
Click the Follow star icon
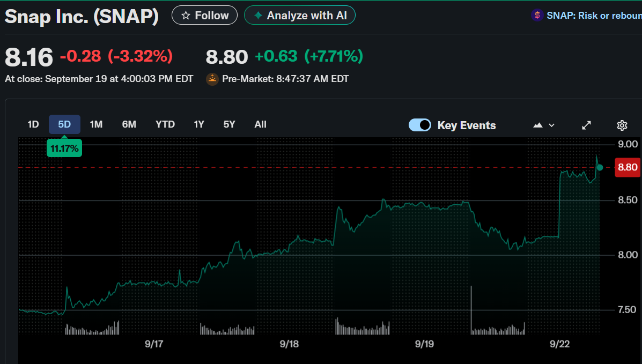coord(186,16)
